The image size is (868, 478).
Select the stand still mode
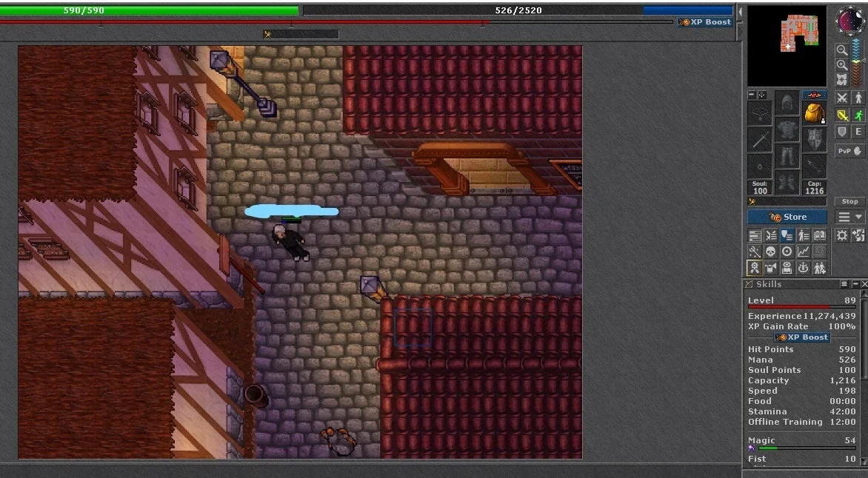(858, 98)
